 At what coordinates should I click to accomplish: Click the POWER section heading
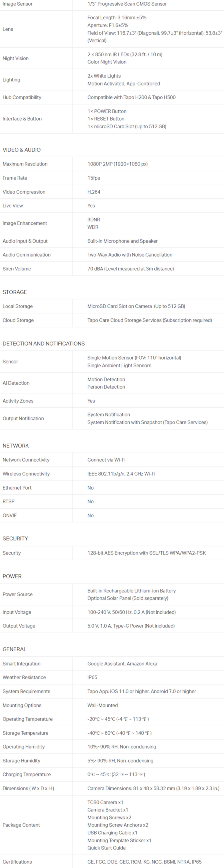[12, 576]
